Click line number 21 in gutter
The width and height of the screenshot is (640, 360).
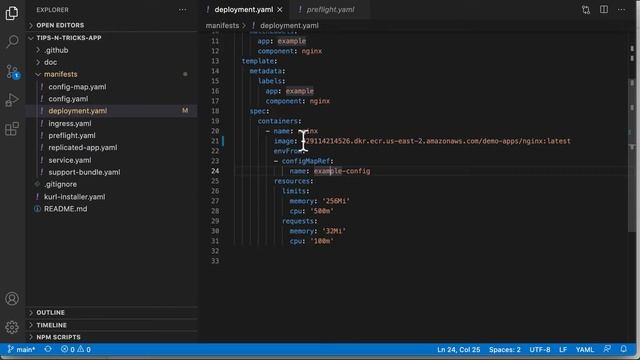215,141
